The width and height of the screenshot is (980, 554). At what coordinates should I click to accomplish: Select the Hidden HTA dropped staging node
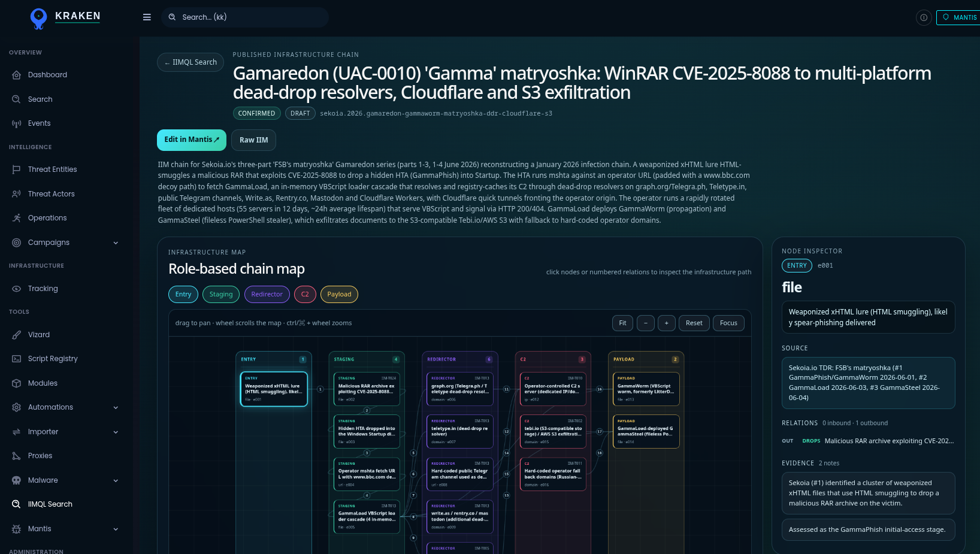tap(367, 432)
